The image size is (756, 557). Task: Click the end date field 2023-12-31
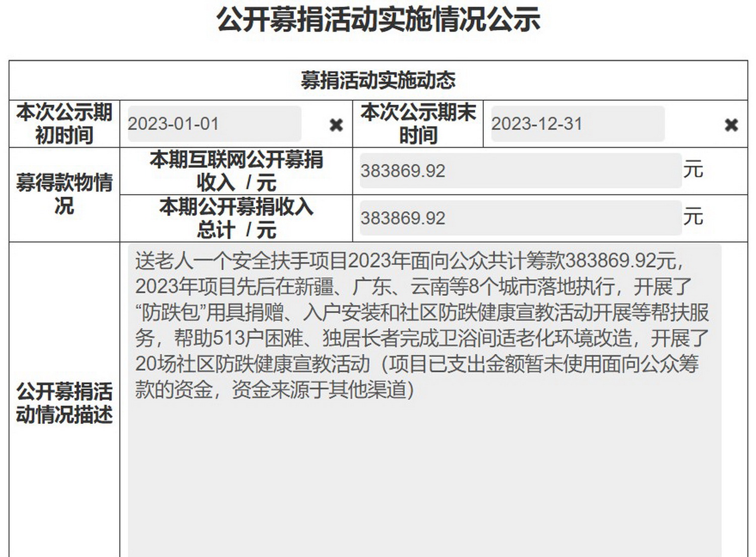[x=578, y=123]
